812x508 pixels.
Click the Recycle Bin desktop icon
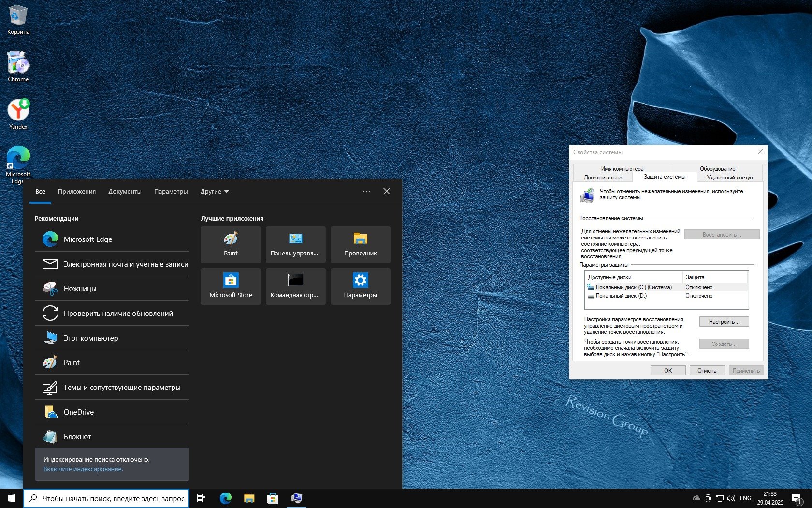18,19
